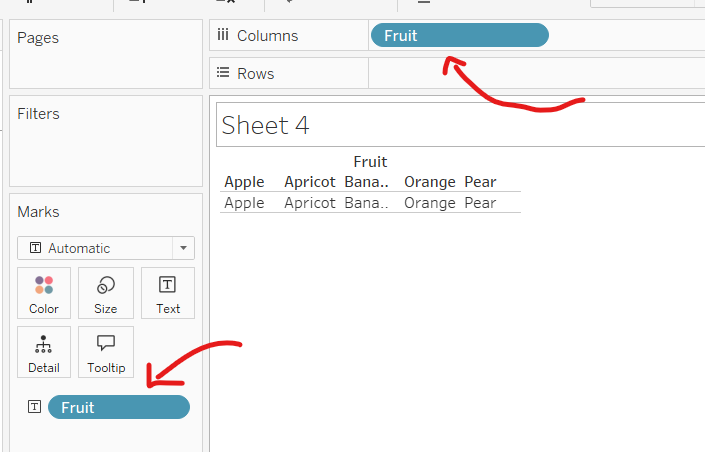Open the Automatic mark type dropdown
Screen dimensions: 705x452
pyautogui.click(x=106, y=248)
